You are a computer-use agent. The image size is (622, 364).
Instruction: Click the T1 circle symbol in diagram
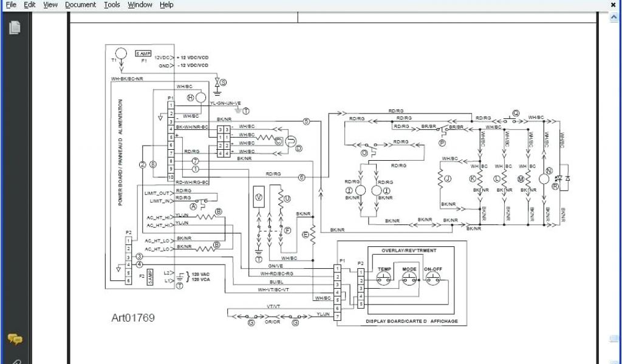(x=120, y=53)
